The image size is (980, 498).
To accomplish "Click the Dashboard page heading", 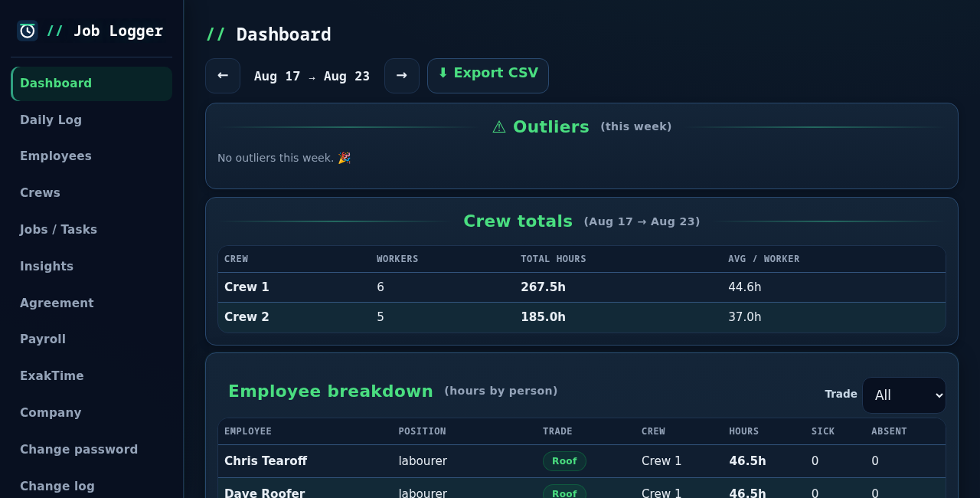I will click(283, 34).
